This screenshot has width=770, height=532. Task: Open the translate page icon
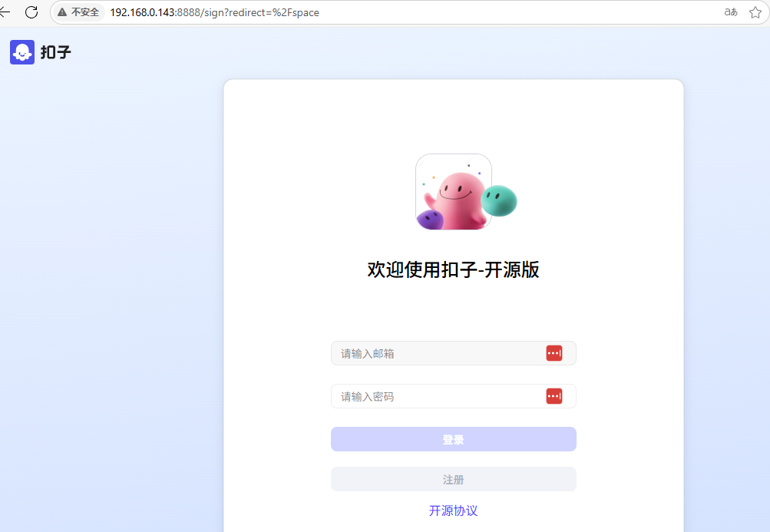coord(731,12)
